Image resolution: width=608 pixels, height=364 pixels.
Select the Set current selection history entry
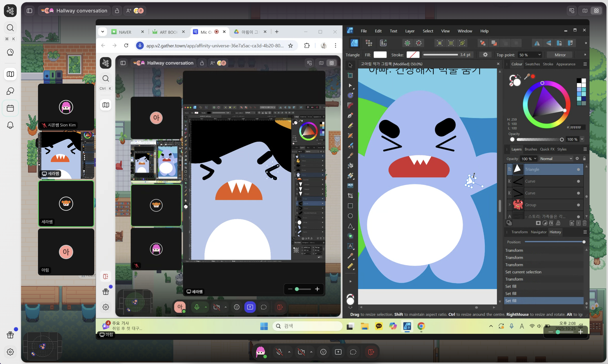tap(523, 272)
